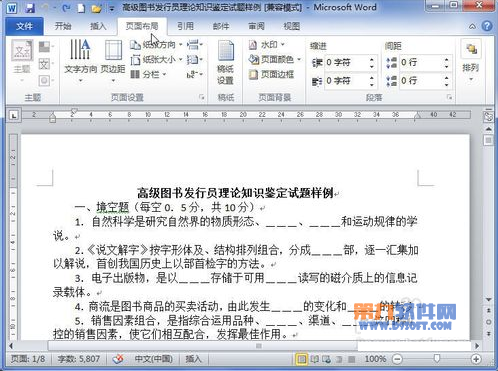The height and width of the screenshot is (371, 498).
Task: Launch Paragraph dialog launcher
Action: (x=450, y=97)
